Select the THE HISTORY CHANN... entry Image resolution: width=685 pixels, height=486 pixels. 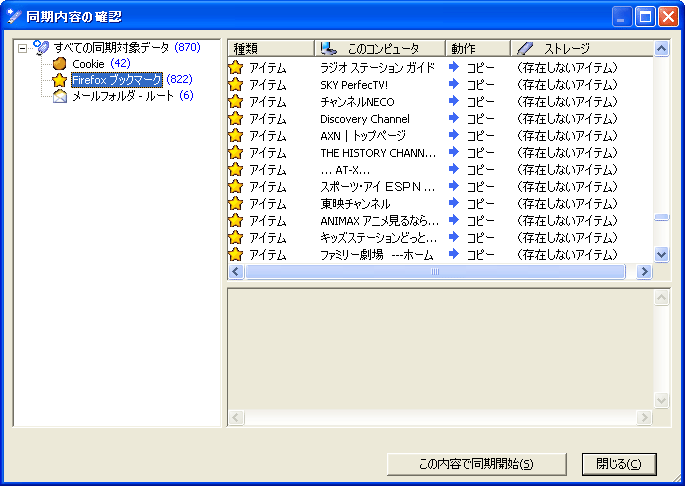click(x=378, y=153)
